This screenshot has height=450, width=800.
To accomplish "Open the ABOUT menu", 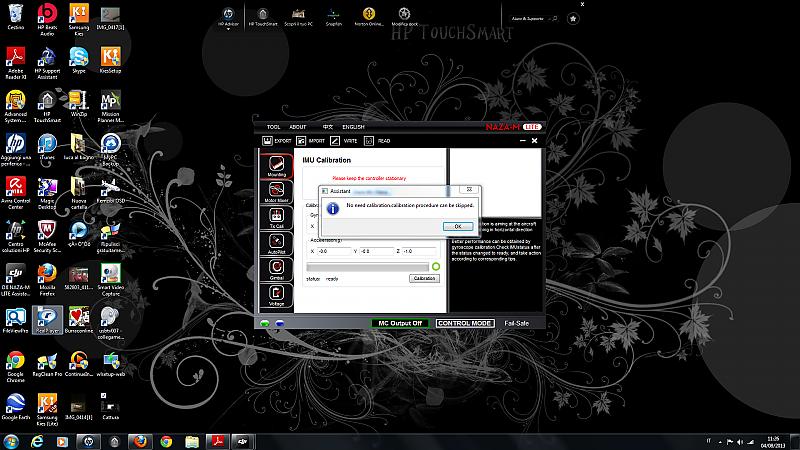I will pos(298,127).
